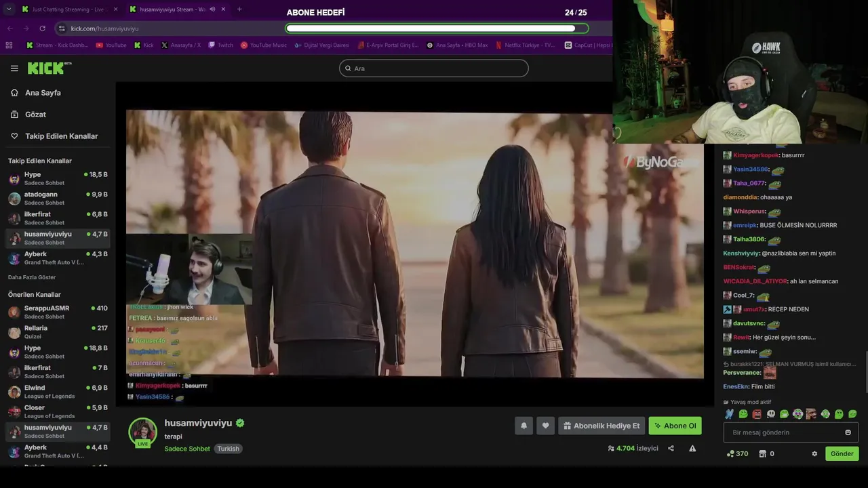868x488 pixels.
Task: Open Netflix Türkiye bookmark
Action: click(x=525, y=45)
